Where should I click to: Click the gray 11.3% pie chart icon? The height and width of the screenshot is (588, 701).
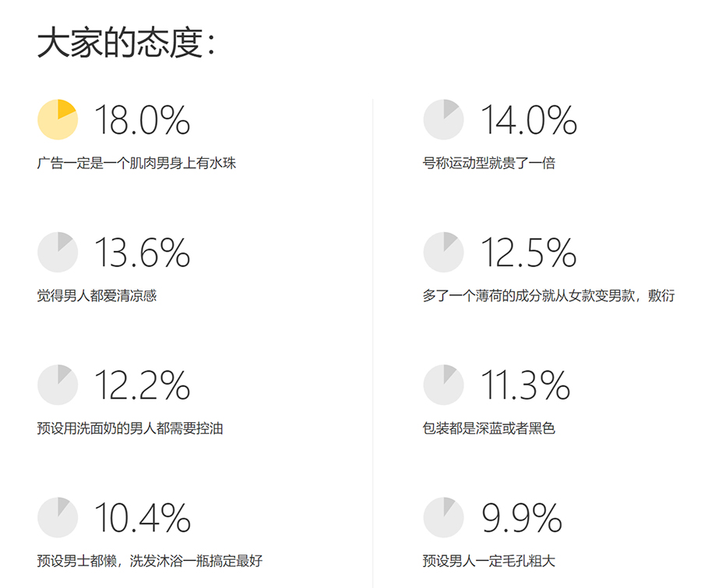click(x=443, y=385)
